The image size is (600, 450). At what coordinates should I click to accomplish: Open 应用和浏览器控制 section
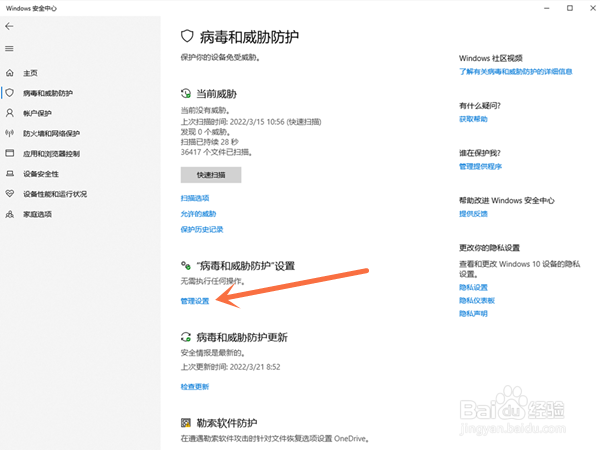(51, 154)
